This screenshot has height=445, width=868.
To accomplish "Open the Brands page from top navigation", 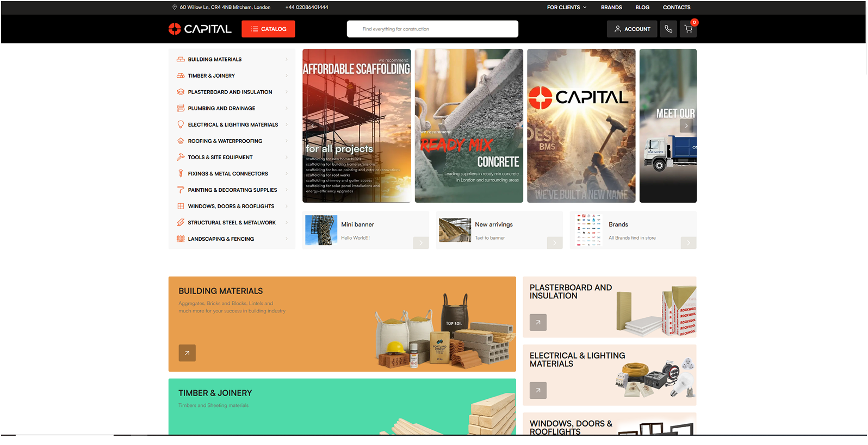I will [611, 7].
